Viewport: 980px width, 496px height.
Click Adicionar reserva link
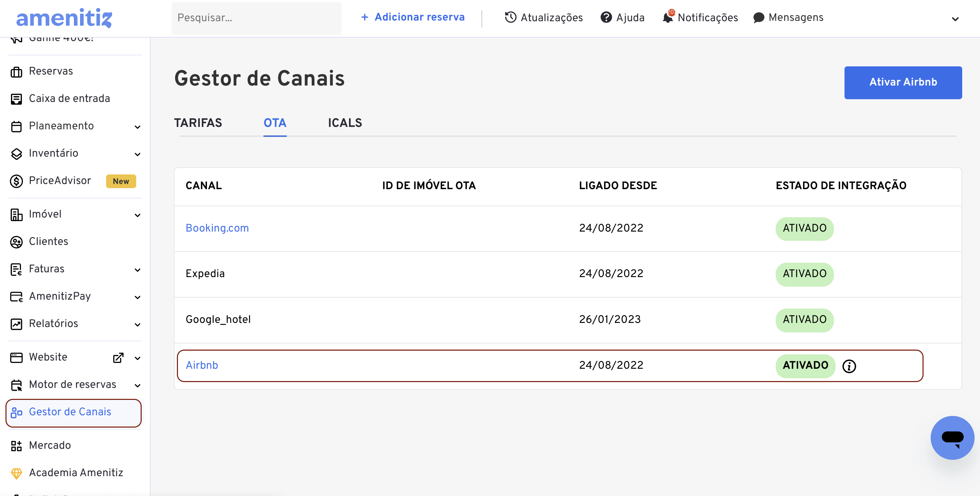tap(419, 17)
